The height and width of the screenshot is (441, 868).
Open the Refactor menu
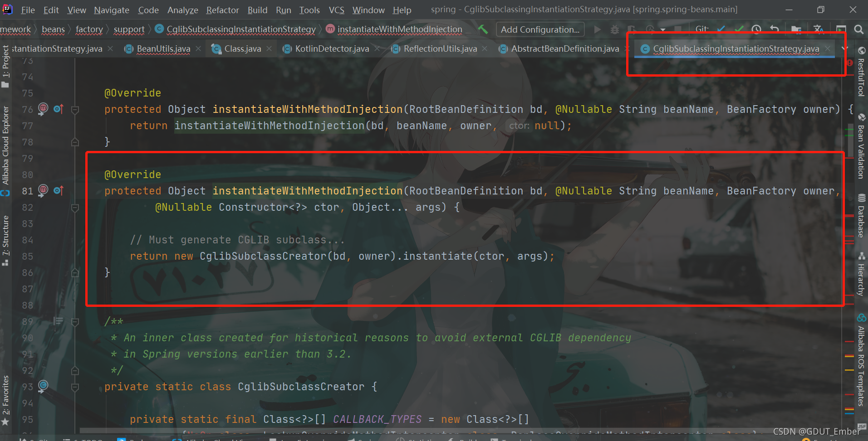(x=222, y=10)
